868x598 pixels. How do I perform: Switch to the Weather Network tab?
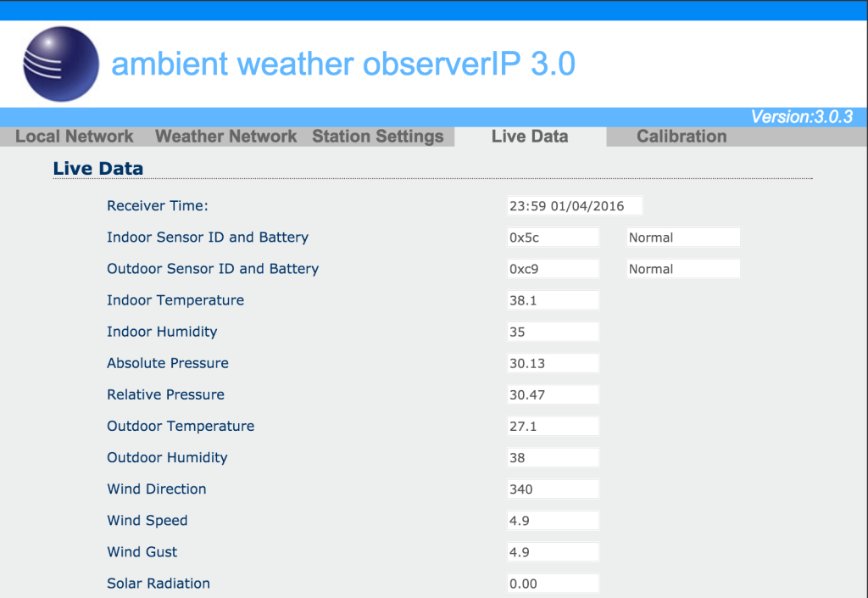click(x=225, y=137)
